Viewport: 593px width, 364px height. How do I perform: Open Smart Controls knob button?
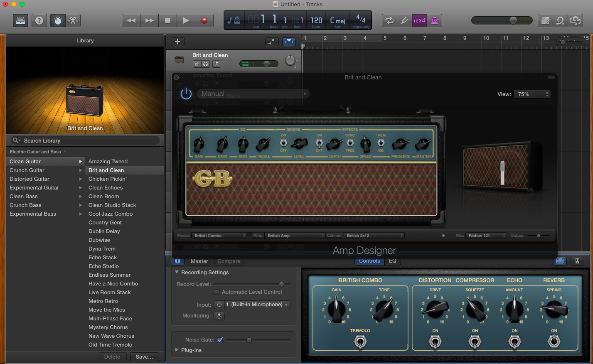click(58, 20)
